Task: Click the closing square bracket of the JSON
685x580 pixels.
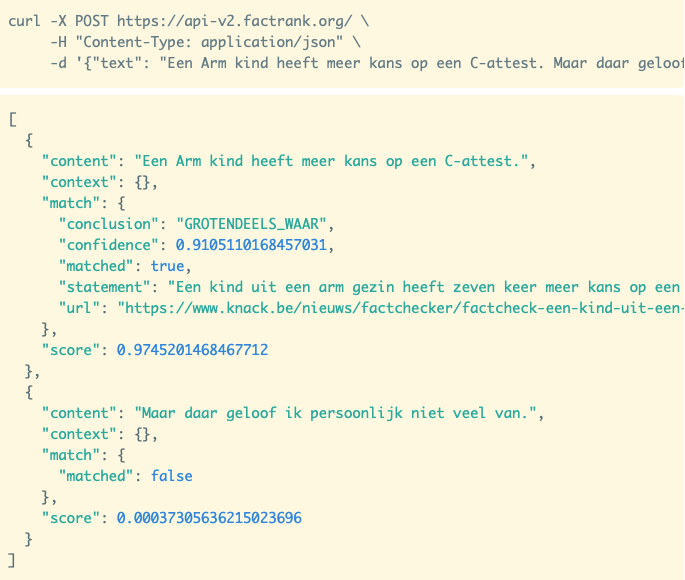Action: coord(12,560)
